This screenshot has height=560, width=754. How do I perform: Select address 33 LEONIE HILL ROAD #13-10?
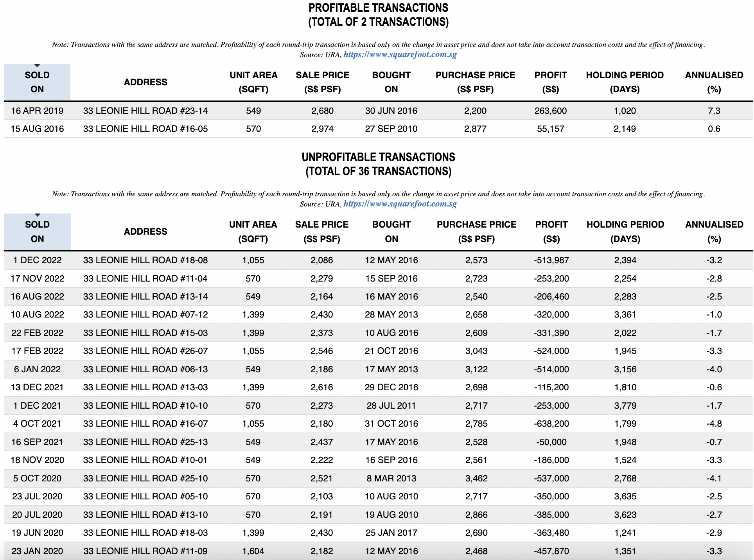coord(145,515)
